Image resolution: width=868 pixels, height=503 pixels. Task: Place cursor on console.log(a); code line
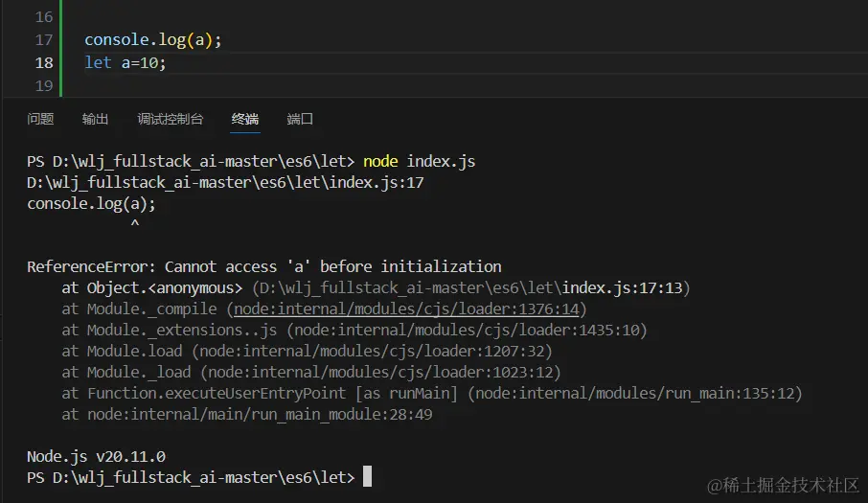[152, 40]
